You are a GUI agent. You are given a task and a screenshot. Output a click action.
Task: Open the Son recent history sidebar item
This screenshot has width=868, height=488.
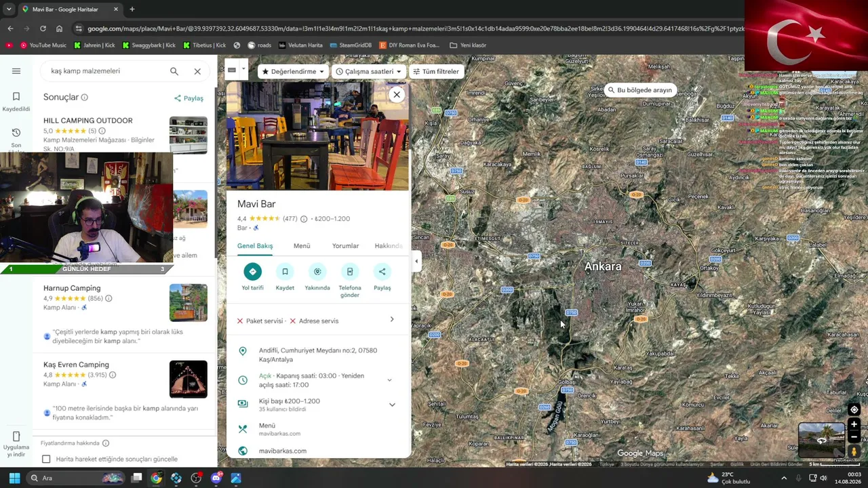pos(16,138)
